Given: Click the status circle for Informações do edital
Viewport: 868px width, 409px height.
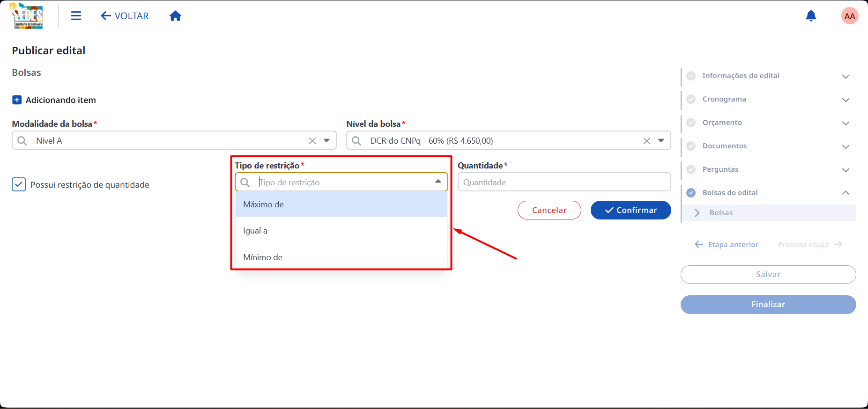Looking at the screenshot, I should click(691, 76).
